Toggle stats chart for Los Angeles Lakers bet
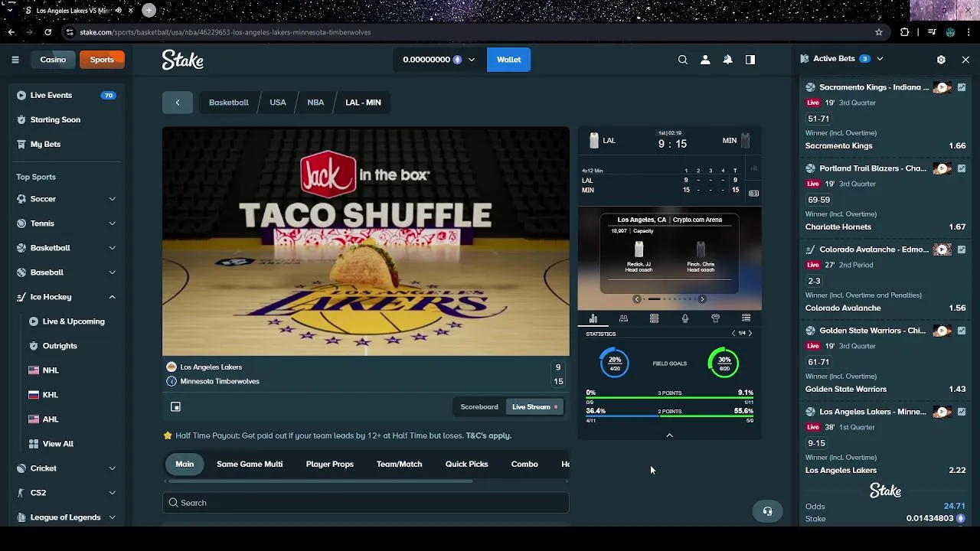Viewport: 980px width, 551px height. 962,412
